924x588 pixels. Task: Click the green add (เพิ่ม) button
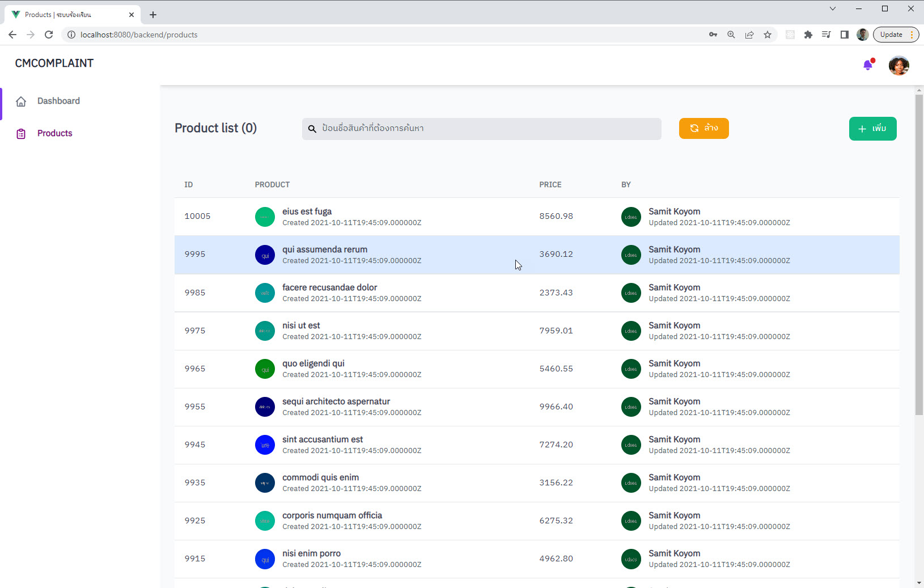point(872,129)
